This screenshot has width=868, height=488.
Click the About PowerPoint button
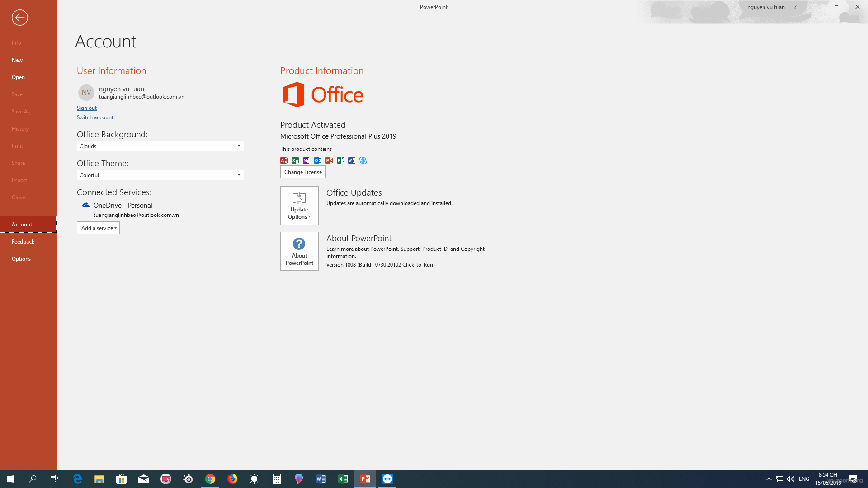[299, 251]
